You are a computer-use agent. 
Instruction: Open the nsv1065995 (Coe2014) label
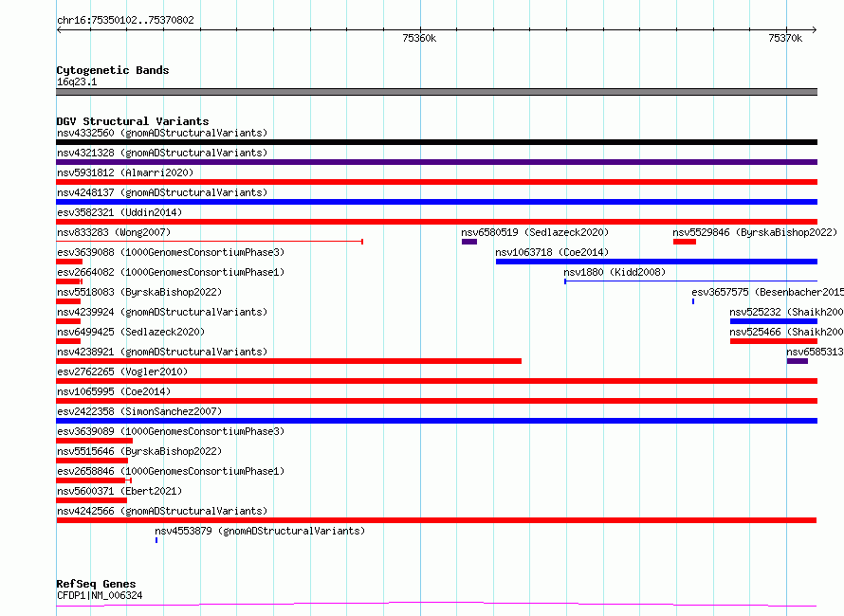tap(114, 391)
